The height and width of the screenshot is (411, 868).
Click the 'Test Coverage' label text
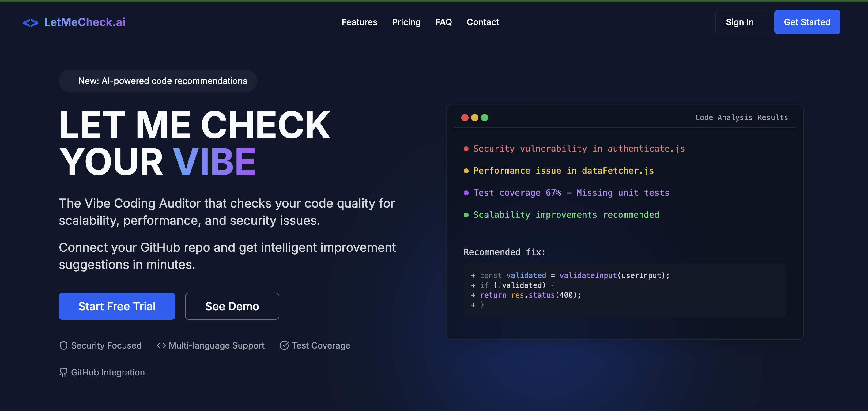(321, 346)
